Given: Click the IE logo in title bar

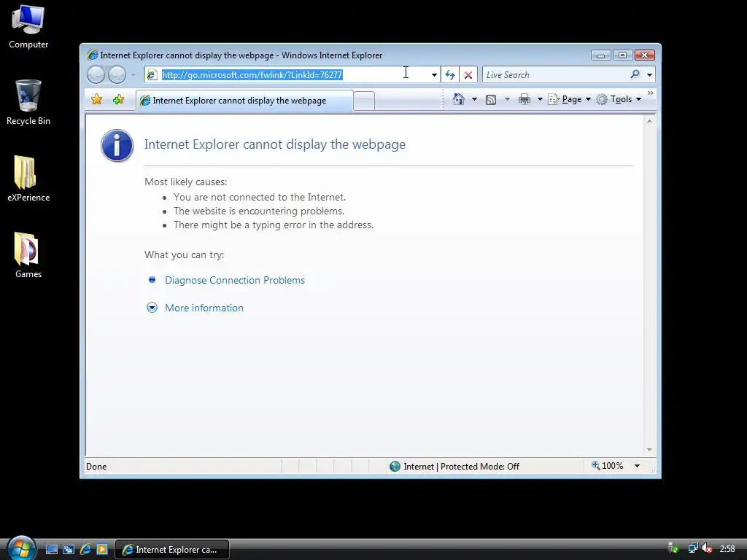Looking at the screenshot, I should click(x=93, y=55).
